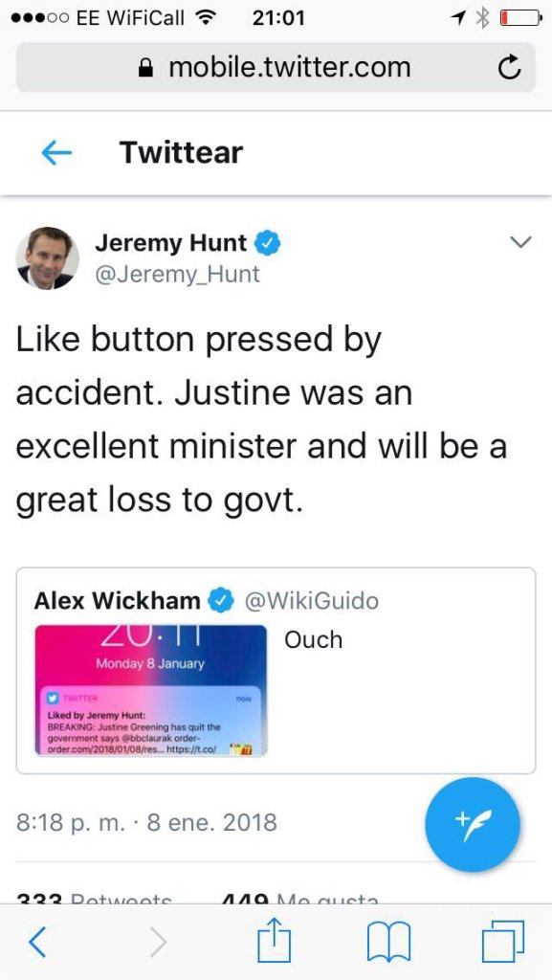The image size is (552, 980).
Task: Tap Jeremy Hunt's profile picture
Action: 48,258
